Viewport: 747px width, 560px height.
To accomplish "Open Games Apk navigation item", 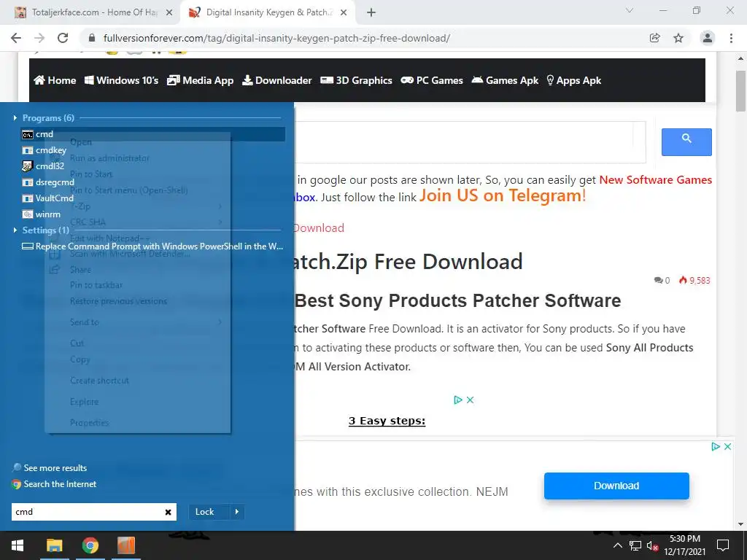I will [505, 80].
